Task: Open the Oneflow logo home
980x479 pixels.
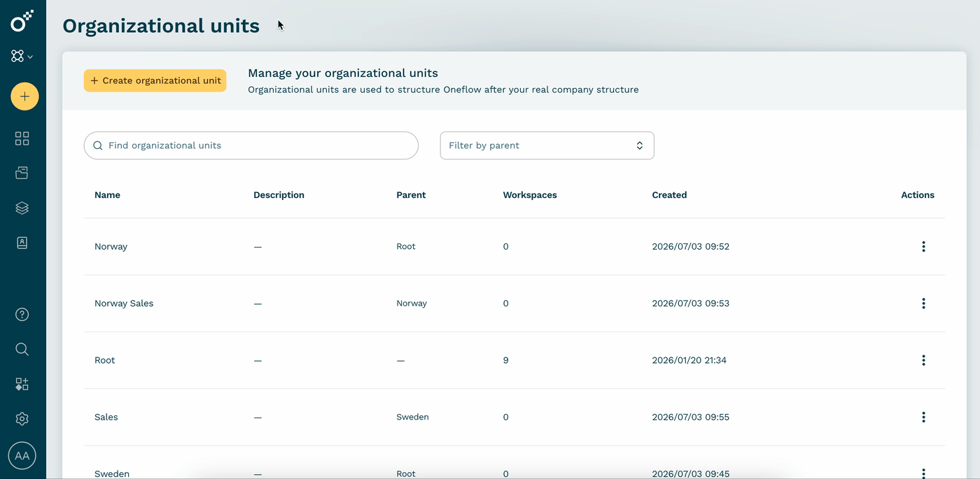Action: pyautogui.click(x=22, y=21)
